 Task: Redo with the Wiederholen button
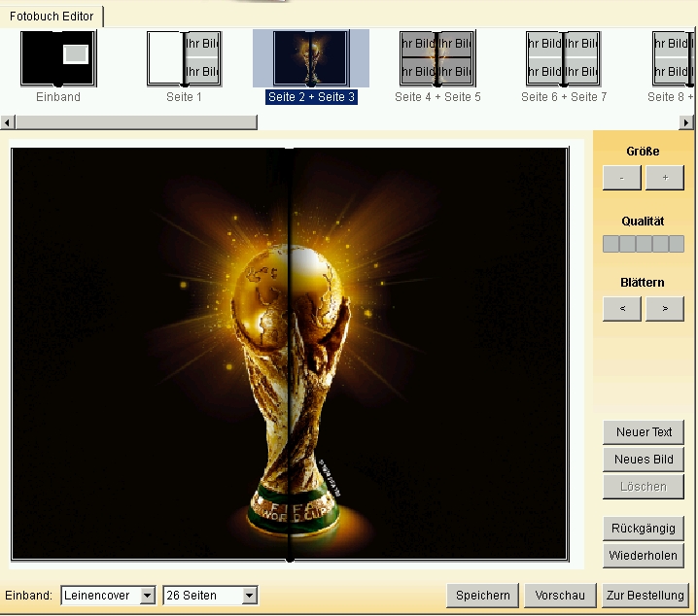coord(644,556)
